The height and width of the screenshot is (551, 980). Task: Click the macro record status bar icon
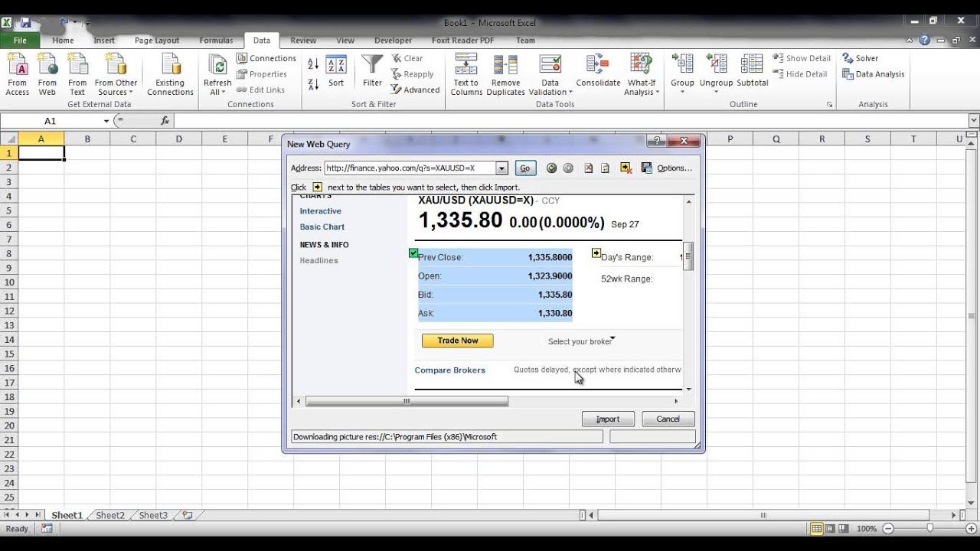(x=47, y=529)
